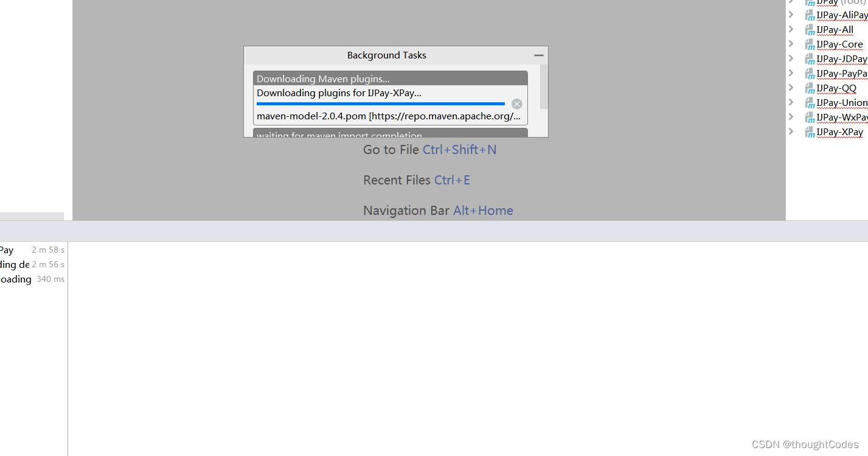Click the waiting for maven import completion task
868x456 pixels.
(391, 133)
